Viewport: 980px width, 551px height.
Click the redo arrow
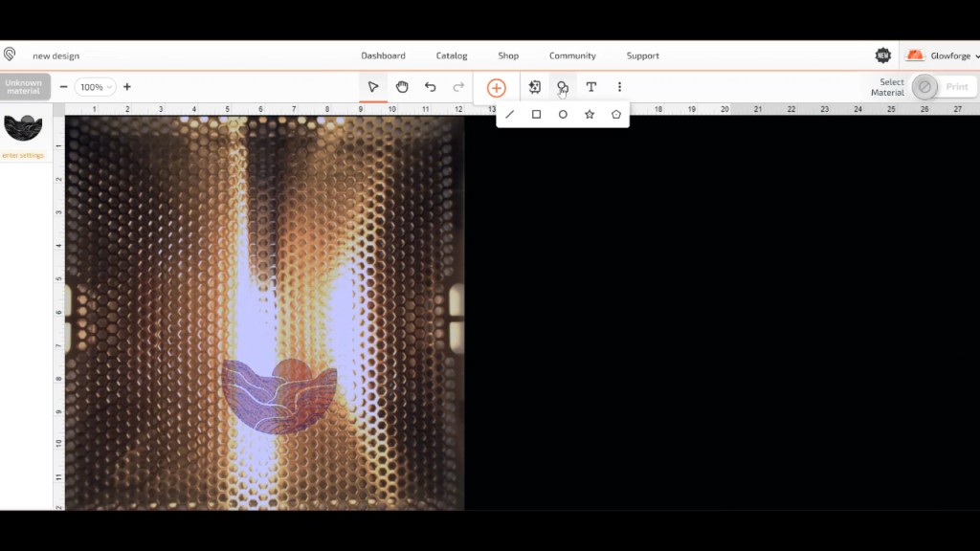pyautogui.click(x=458, y=87)
